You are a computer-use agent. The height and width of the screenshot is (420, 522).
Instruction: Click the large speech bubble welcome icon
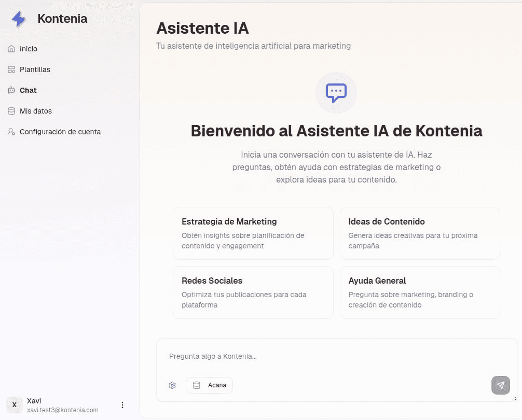coord(336,93)
